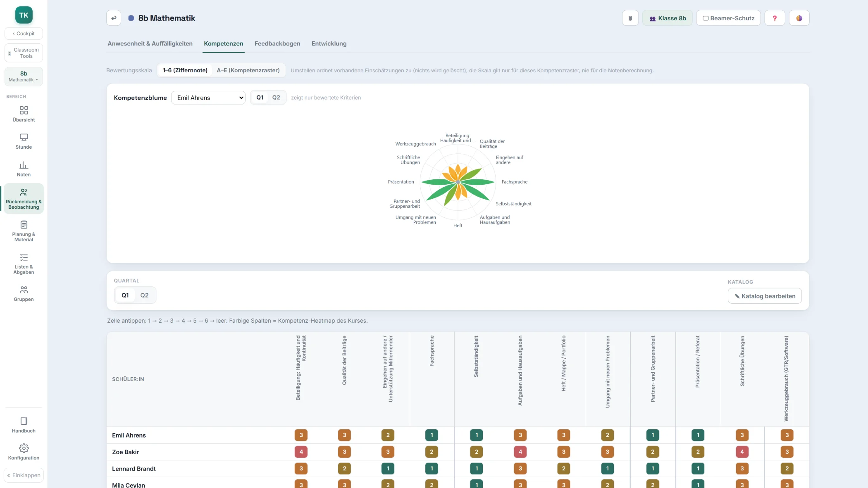Screen dimensions: 868x488
Task: Click Lennard Brandt's Qualität der Beiträge cell
Action: [344, 469]
